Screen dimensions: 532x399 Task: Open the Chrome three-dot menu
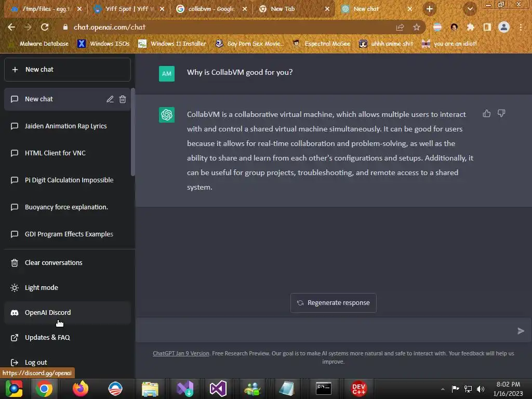click(521, 27)
